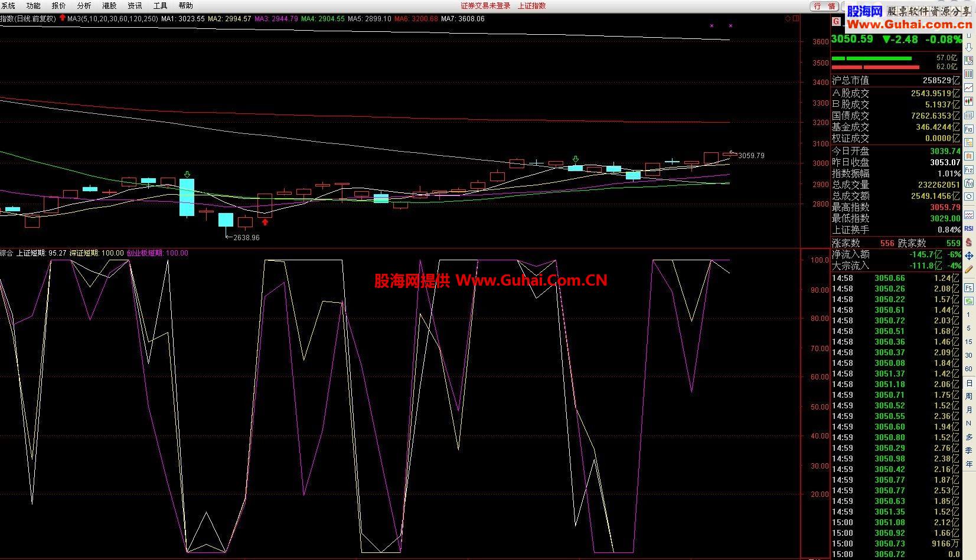Click the tick row showing 9166万
This screenshot has width=976, height=560.
click(x=896, y=543)
